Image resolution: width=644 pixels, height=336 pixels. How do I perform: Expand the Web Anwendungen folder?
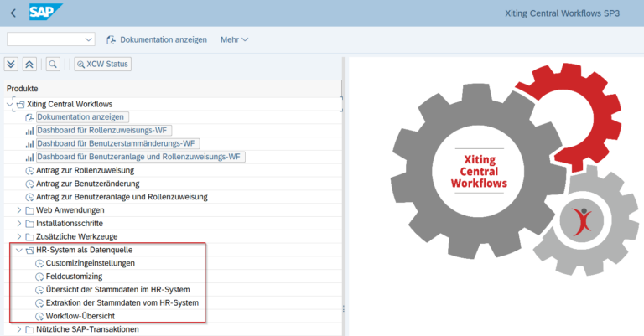[19, 210]
